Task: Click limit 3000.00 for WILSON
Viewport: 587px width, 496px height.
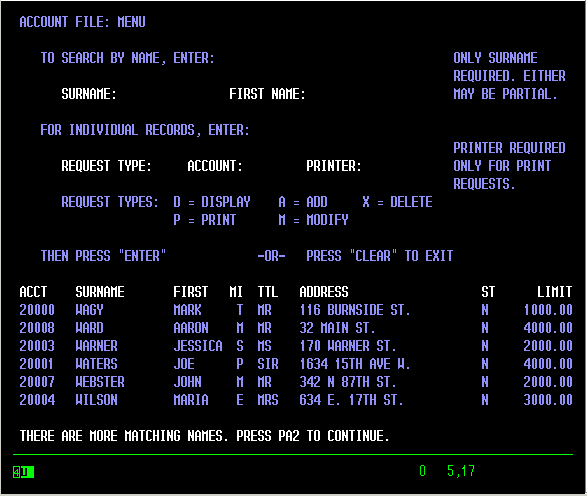Action: 548,400
